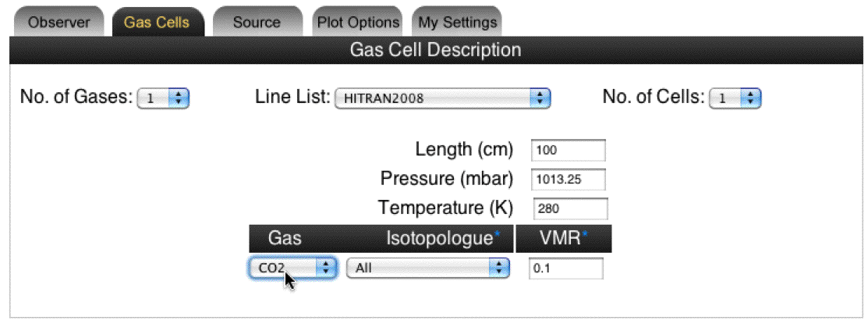The image size is (868, 331).
Task: Open the Source tab
Action: (x=257, y=22)
